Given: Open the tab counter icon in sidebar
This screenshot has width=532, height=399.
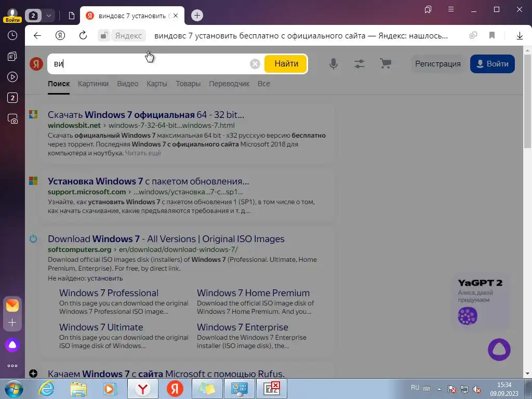Looking at the screenshot, I should pos(12,98).
